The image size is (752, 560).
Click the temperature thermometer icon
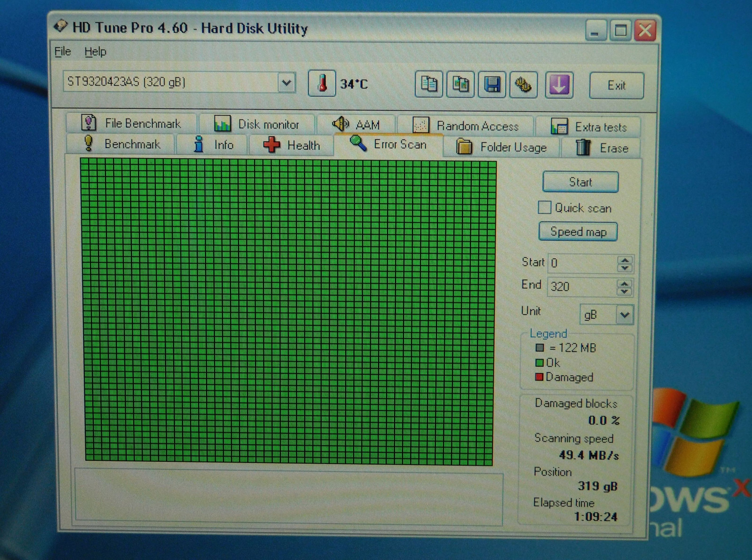click(x=322, y=83)
